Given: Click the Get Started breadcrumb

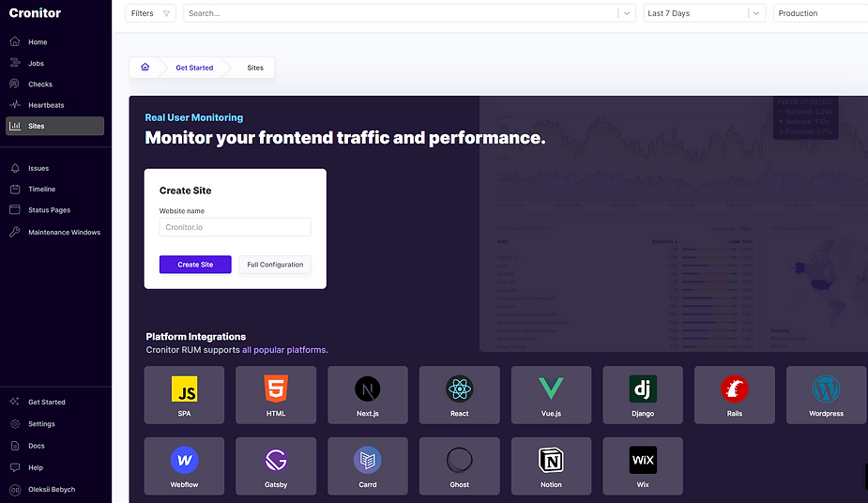Looking at the screenshot, I should (x=194, y=68).
